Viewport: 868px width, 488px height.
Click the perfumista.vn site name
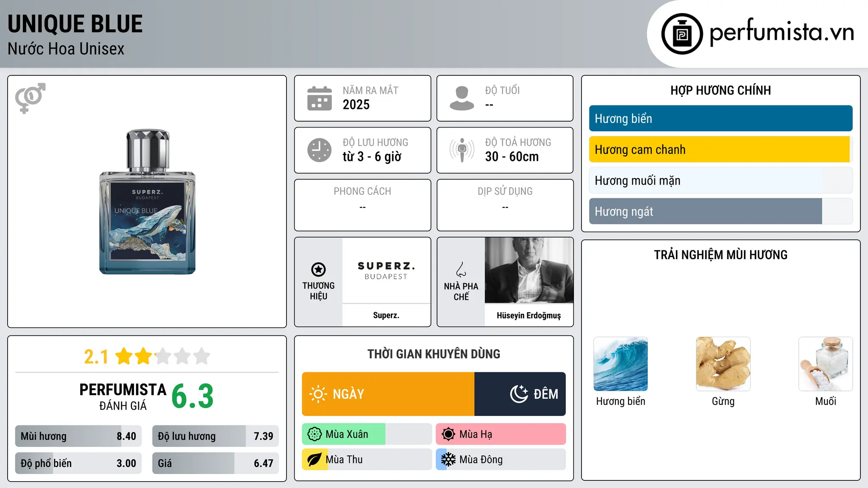tap(782, 32)
